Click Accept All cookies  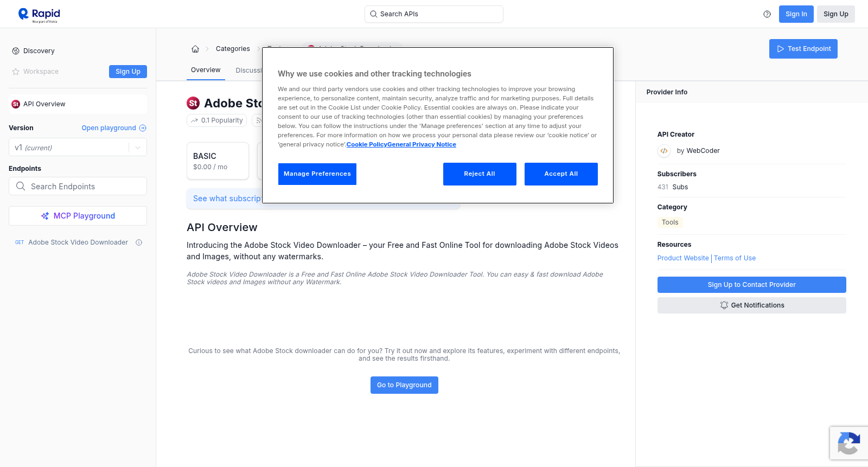(x=561, y=174)
